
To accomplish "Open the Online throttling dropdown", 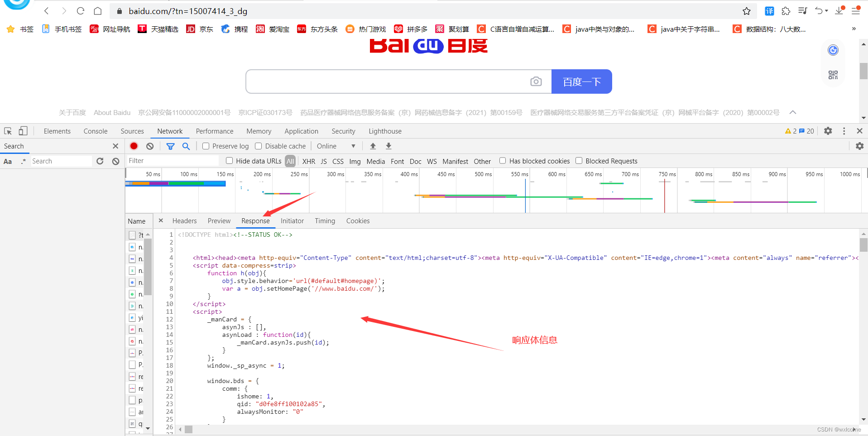I will (336, 146).
